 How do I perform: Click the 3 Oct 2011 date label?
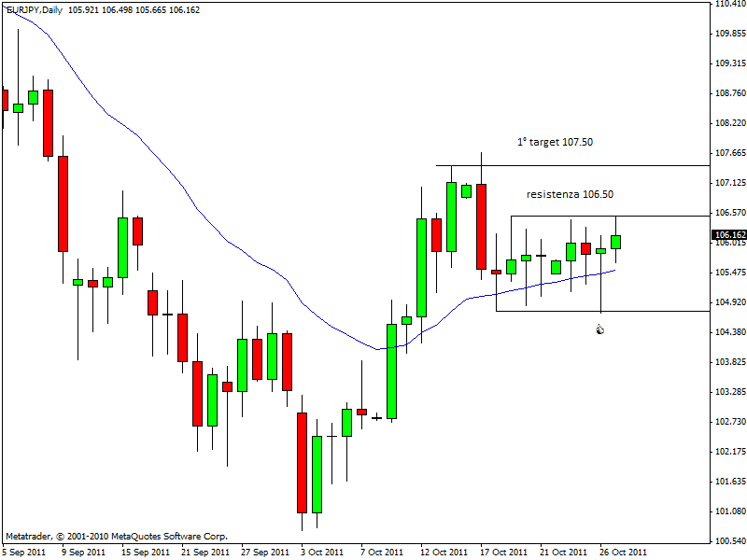pyautogui.click(x=323, y=552)
